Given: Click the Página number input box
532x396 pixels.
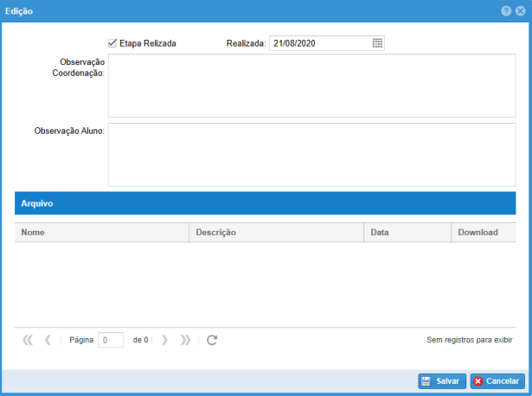Looking at the screenshot, I should (112, 341).
